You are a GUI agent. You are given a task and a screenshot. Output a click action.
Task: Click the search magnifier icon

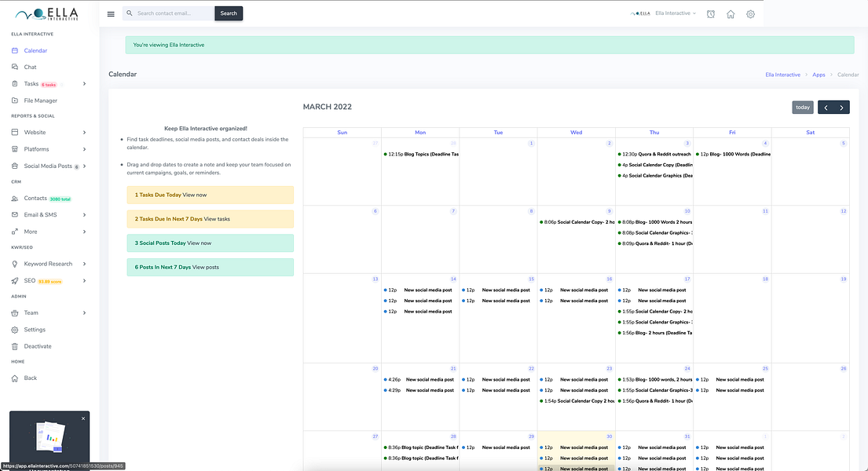coord(130,13)
